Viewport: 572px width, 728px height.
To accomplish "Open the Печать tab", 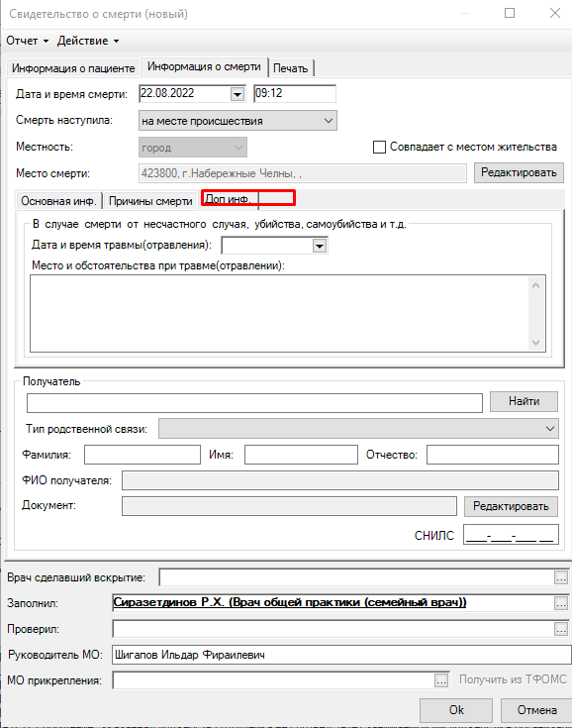I will pos(290,68).
